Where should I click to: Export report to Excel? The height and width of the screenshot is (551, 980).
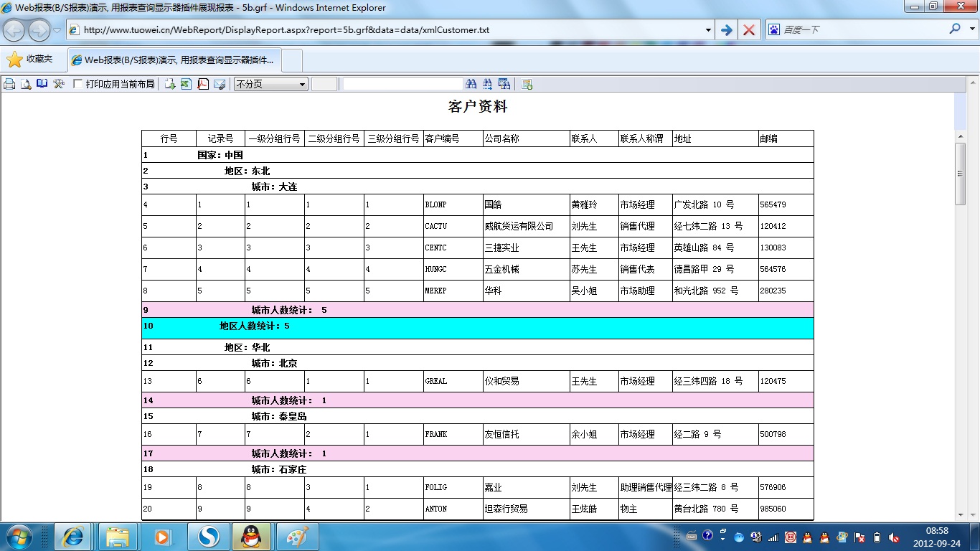point(186,84)
